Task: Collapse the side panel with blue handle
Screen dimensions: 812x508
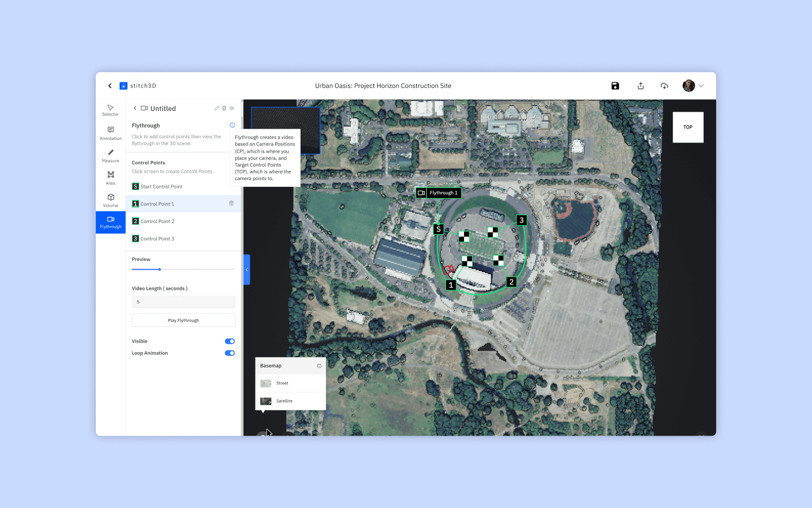Action: pyautogui.click(x=246, y=270)
